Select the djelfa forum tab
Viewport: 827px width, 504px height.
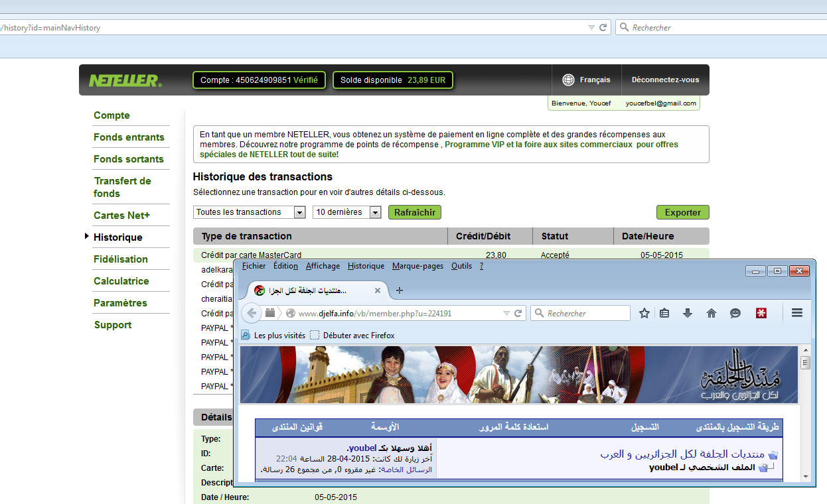[x=319, y=290]
